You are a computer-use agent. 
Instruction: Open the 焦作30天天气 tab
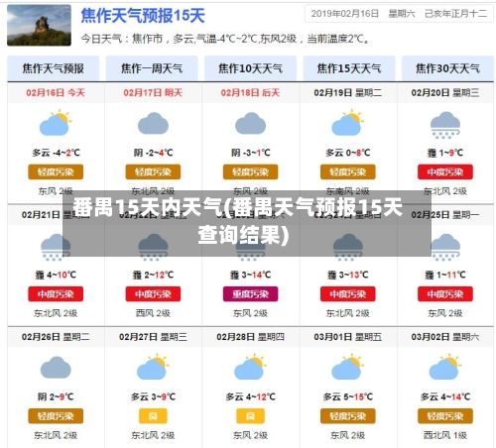click(447, 68)
